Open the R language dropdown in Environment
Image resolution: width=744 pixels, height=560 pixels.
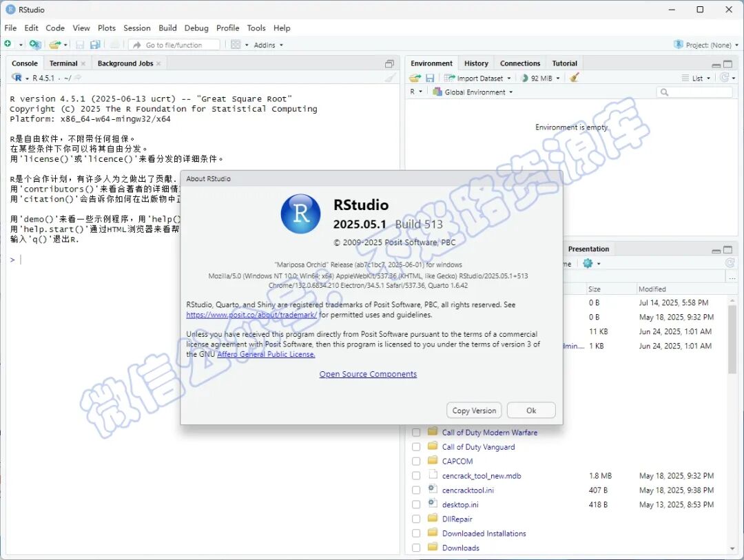point(415,92)
